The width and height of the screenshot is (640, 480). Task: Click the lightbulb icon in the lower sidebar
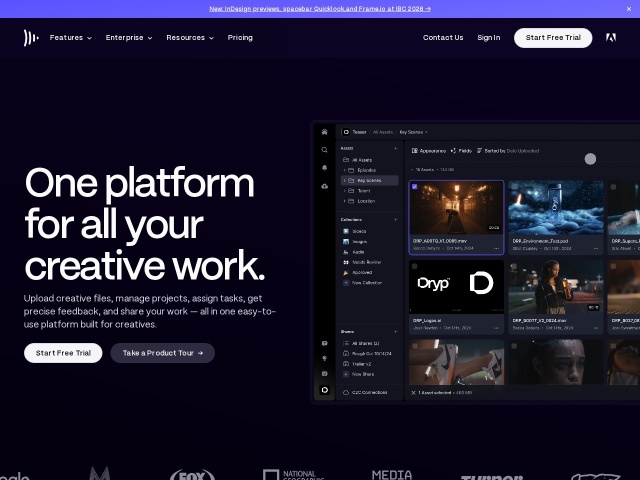tap(324, 358)
